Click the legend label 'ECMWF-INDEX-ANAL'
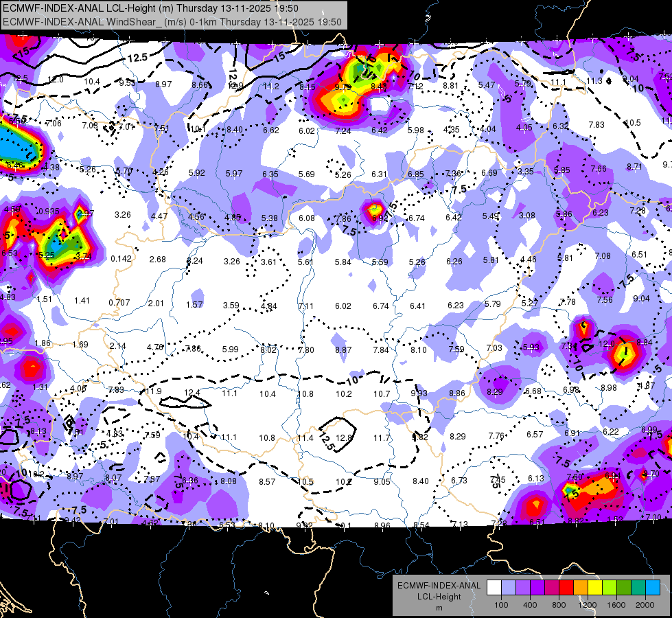The width and height of the screenshot is (672, 618). tap(439, 586)
